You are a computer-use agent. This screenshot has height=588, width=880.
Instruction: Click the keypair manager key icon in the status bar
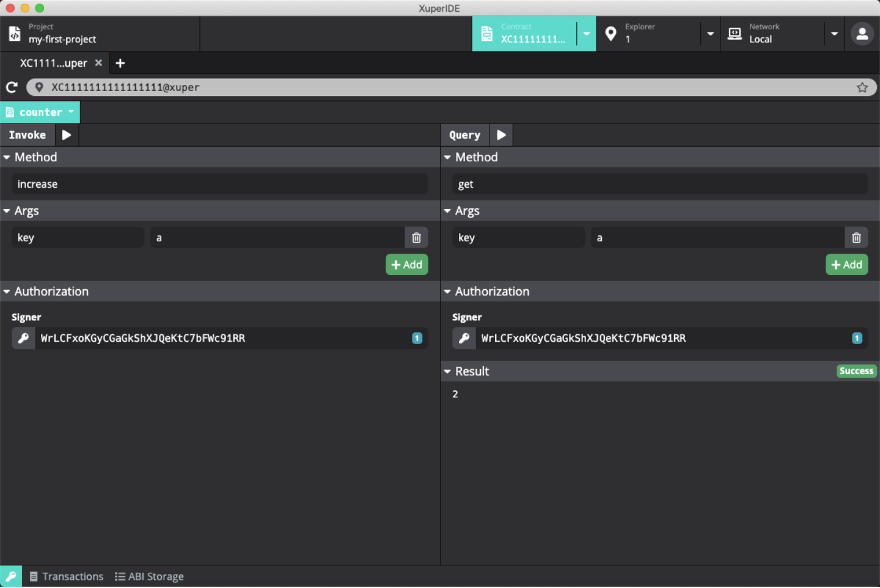pyautogui.click(x=11, y=576)
